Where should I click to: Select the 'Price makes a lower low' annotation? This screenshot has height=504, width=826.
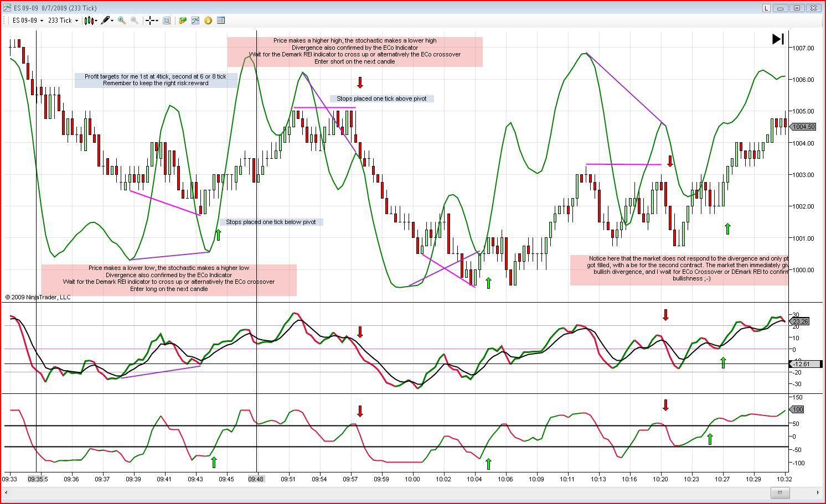click(x=169, y=279)
